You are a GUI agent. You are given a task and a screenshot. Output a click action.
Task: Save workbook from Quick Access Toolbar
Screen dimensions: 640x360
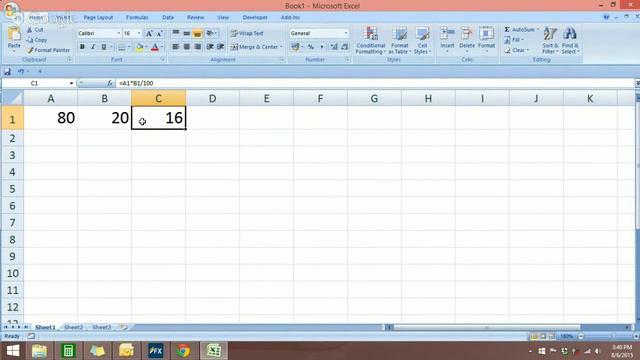pos(7,72)
